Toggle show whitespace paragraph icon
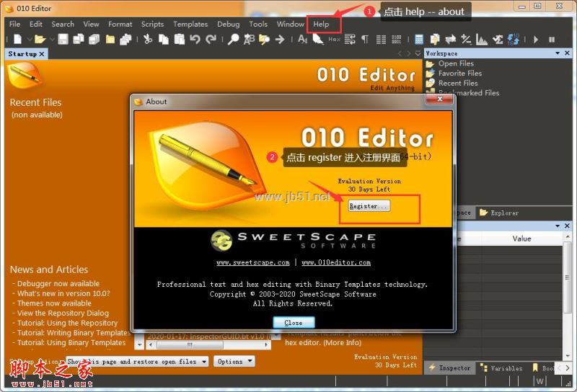Screen dimensions: 577x392 (365, 39)
